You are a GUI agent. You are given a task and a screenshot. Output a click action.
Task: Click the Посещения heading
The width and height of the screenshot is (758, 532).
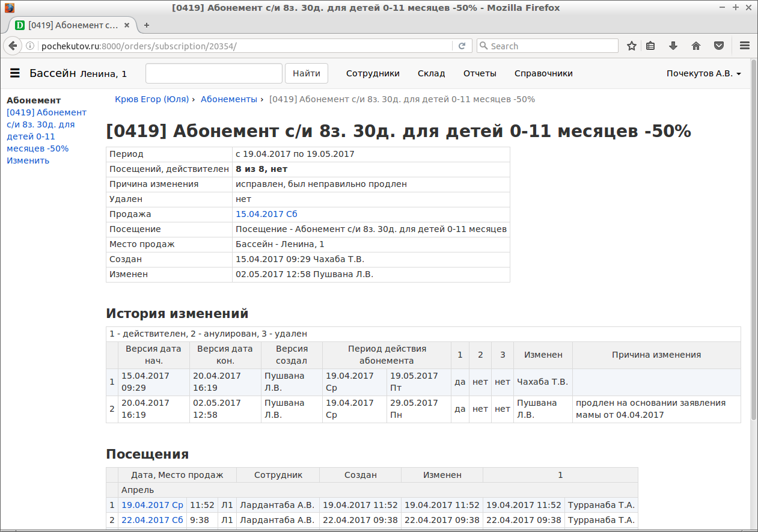(147, 454)
